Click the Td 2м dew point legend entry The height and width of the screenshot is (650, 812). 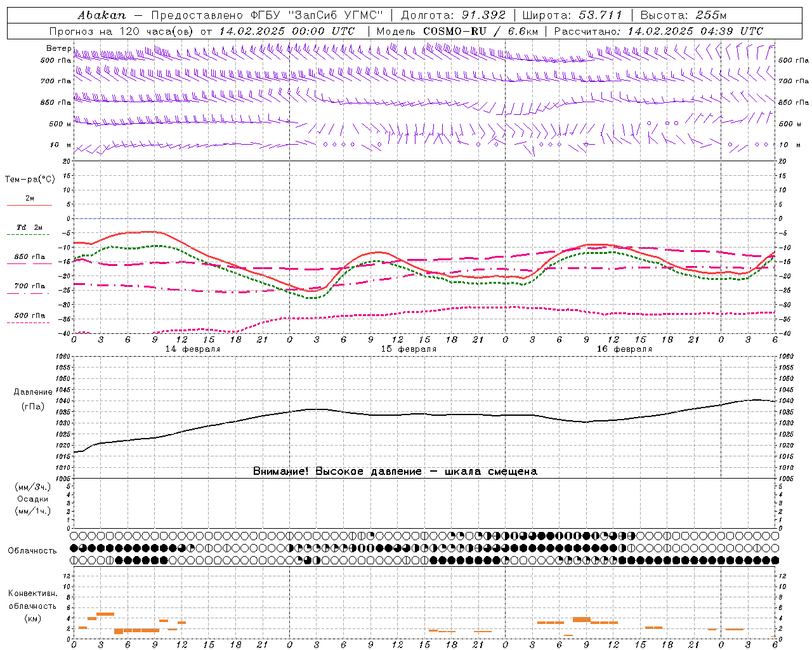[29, 227]
